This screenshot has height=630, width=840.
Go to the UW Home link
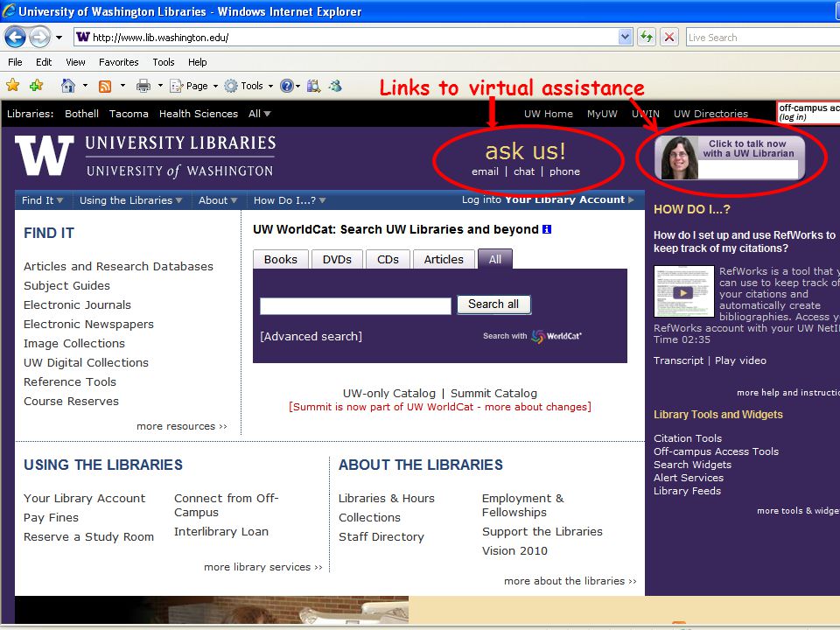[548, 114]
